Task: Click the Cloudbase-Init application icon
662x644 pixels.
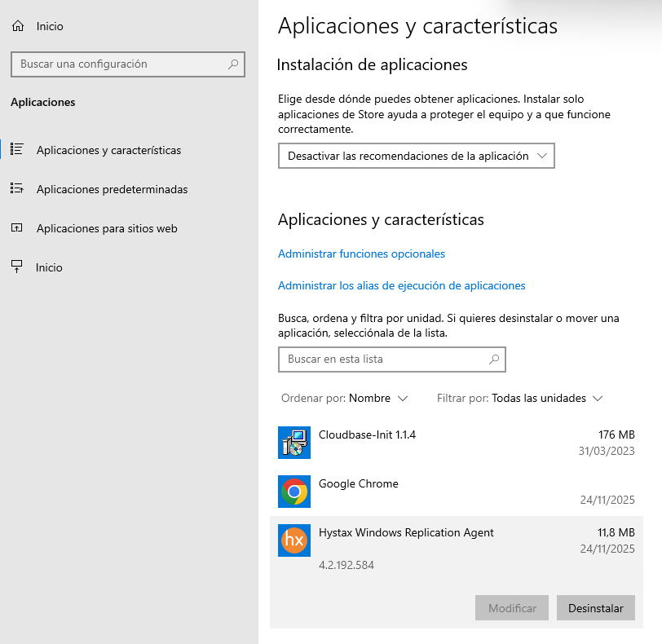Action: point(293,443)
